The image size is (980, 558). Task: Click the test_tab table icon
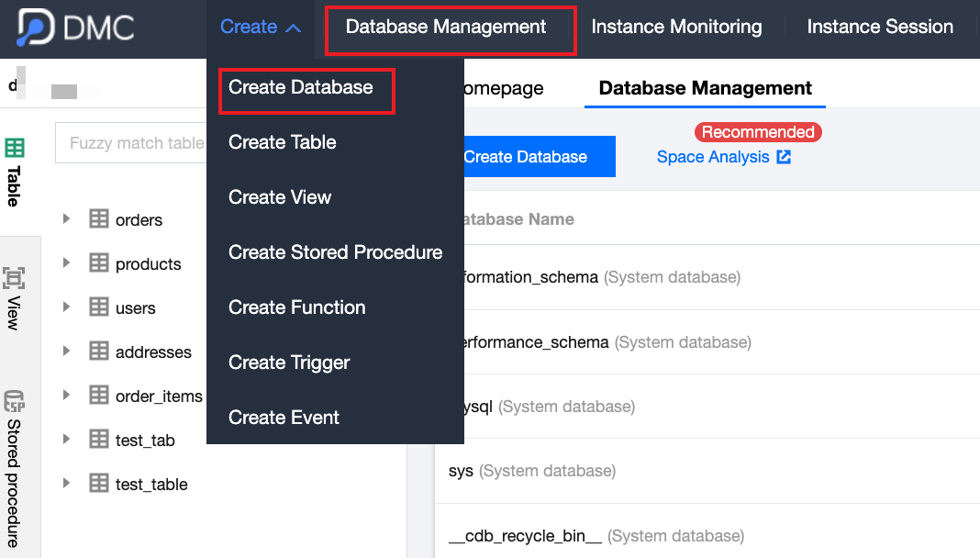98,440
